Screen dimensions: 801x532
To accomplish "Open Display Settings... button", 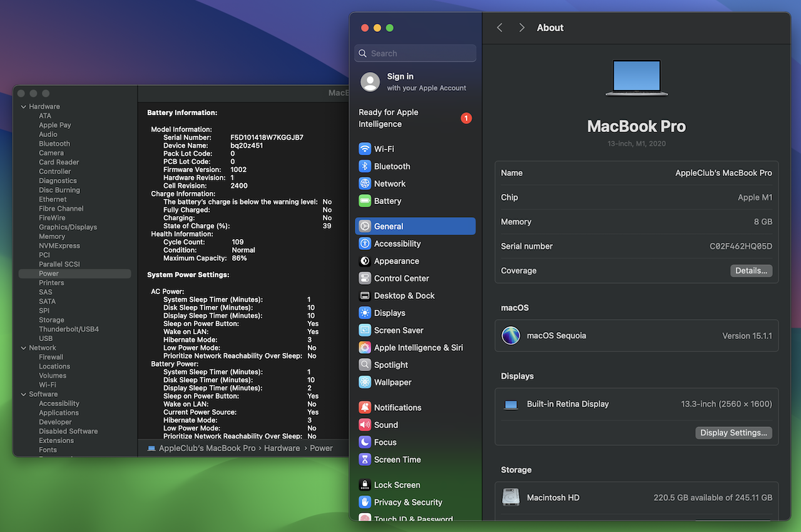I will [x=733, y=433].
